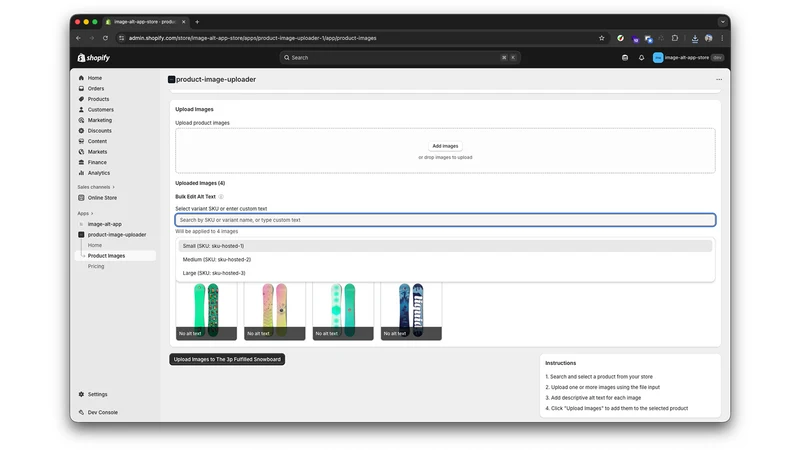Image resolution: width=800 pixels, height=450 pixels.
Task: Close the image-alt-app-store browser tab
Action: click(x=184, y=22)
